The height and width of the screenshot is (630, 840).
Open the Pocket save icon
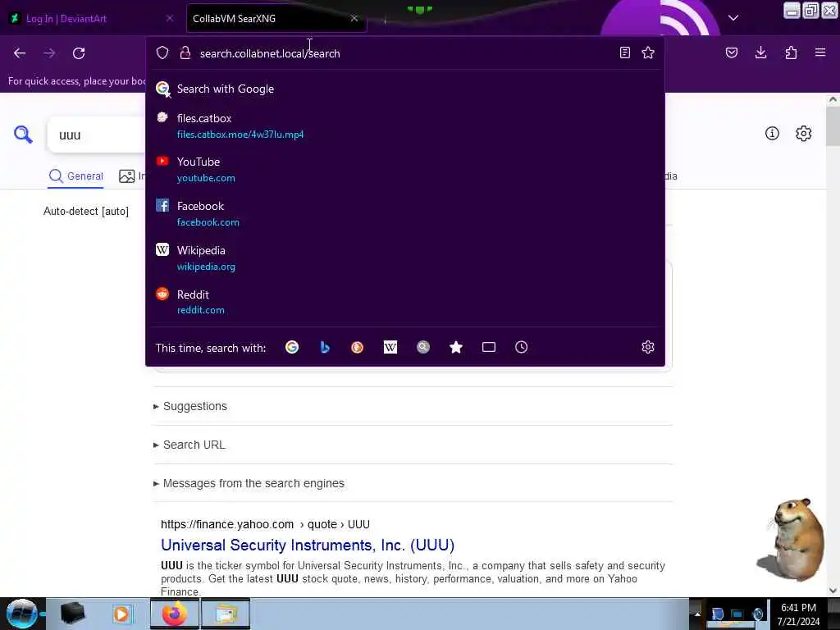click(x=732, y=52)
